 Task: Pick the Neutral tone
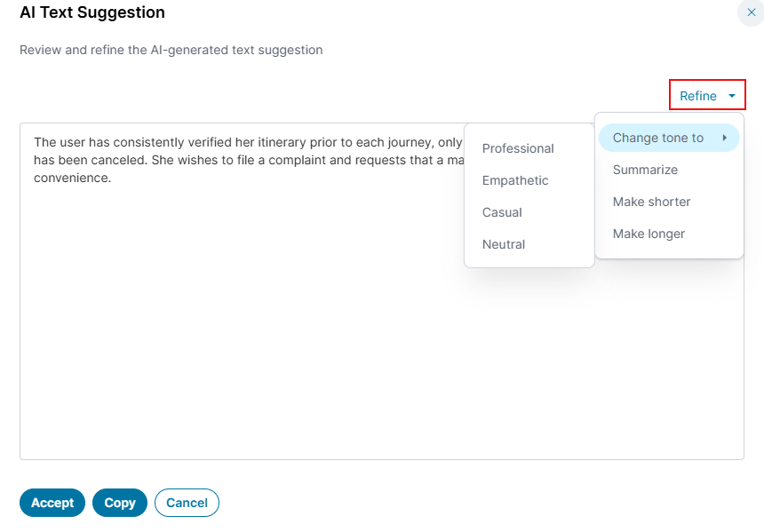(x=504, y=244)
